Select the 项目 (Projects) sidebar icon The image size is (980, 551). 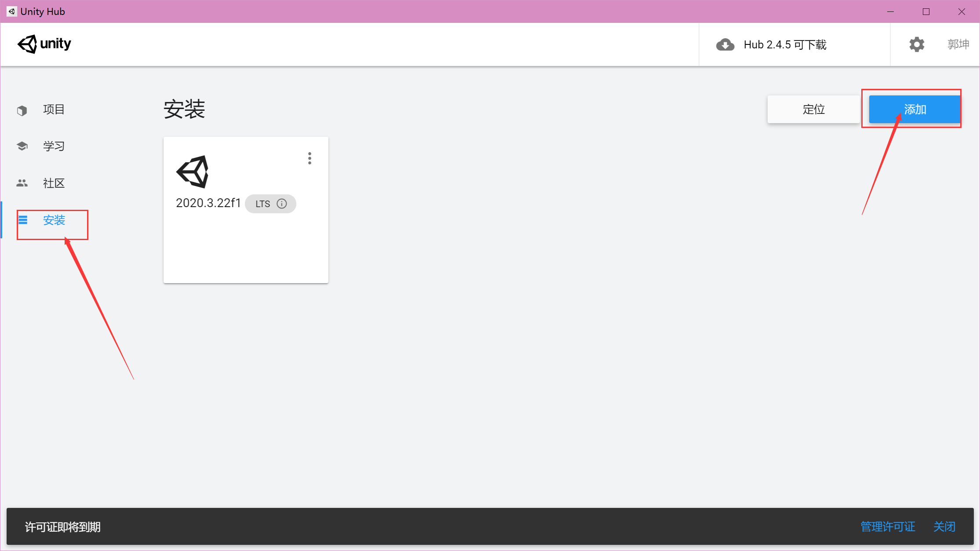(22, 109)
